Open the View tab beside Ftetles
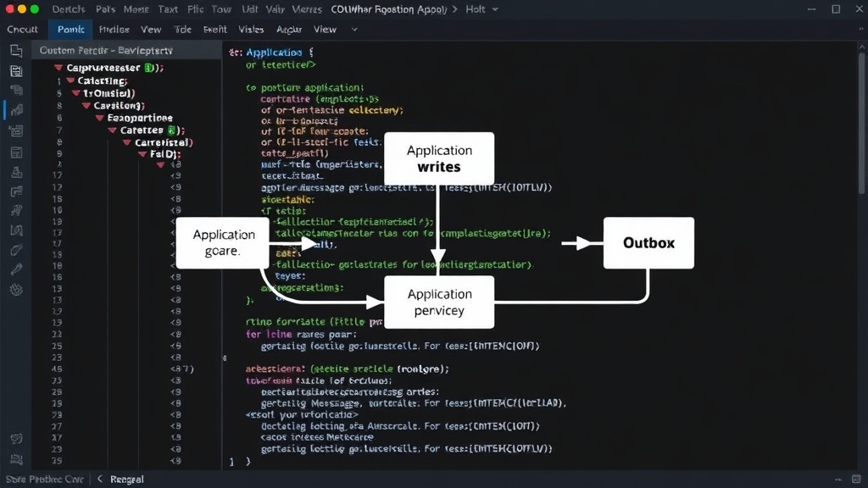The width and height of the screenshot is (868, 488). point(151,30)
